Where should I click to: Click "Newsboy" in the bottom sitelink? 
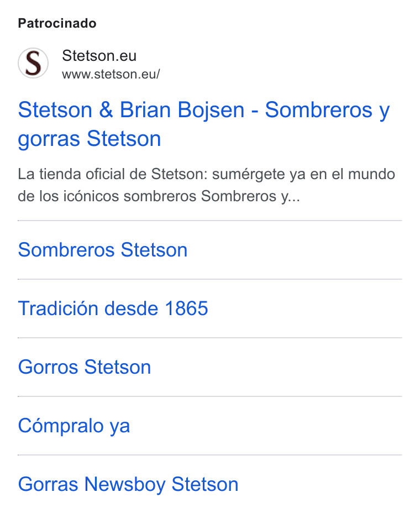(125, 485)
